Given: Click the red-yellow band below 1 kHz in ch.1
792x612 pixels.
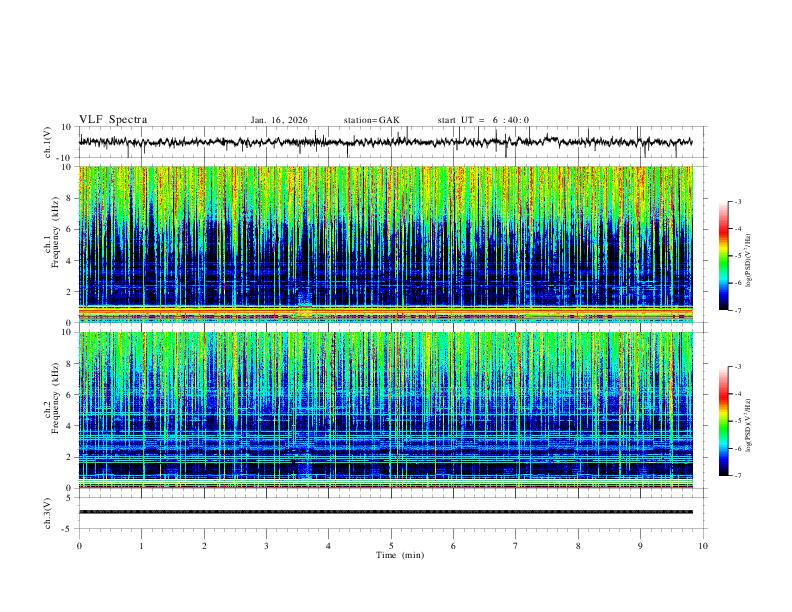Looking at the screenshot, I should (386, 313).
